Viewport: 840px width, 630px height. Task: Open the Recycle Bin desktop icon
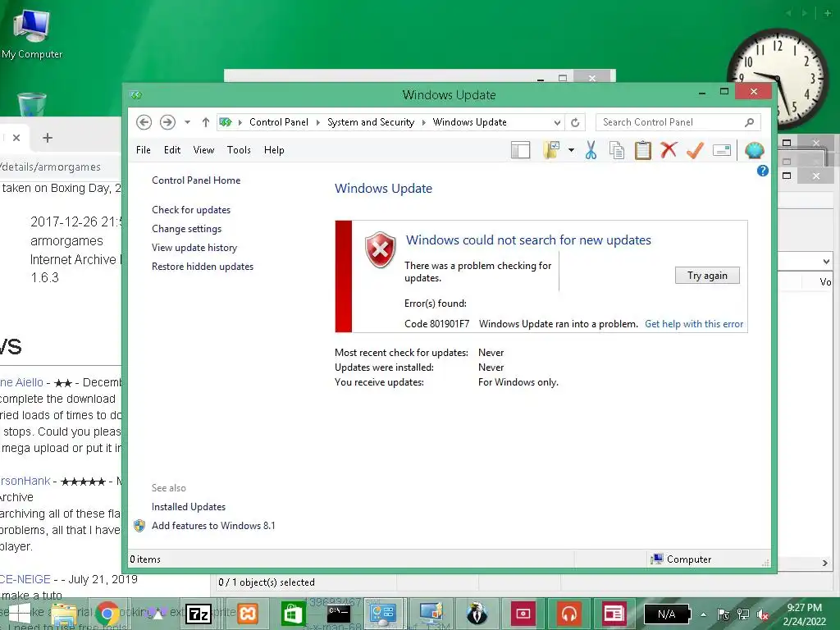[x=32, y=104]
